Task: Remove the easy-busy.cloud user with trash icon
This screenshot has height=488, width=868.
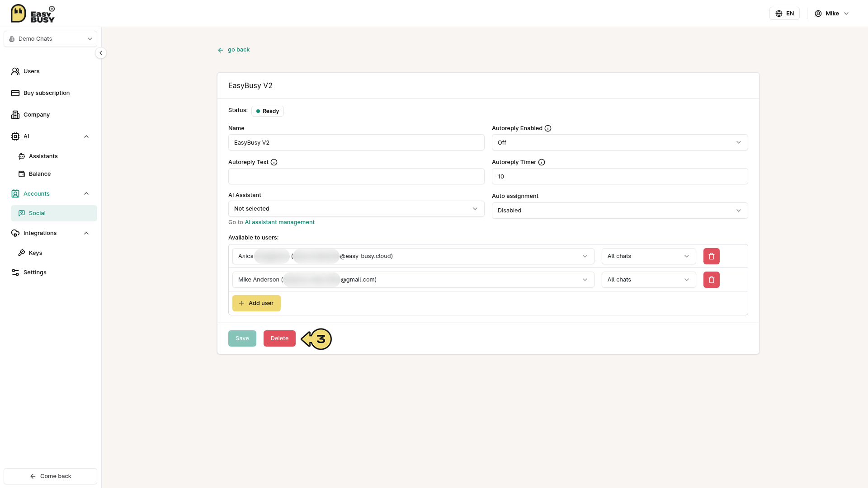Action: tap(712, 256)
